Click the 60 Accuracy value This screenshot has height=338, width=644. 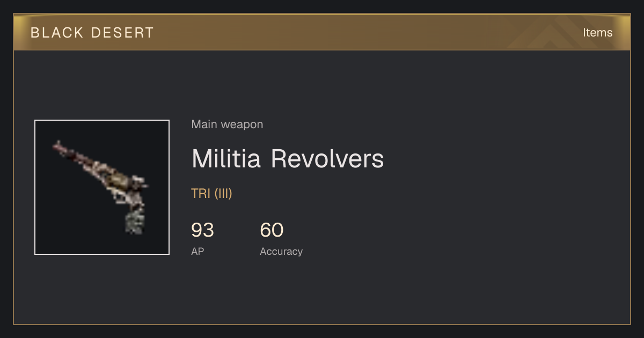pos(272,230)
